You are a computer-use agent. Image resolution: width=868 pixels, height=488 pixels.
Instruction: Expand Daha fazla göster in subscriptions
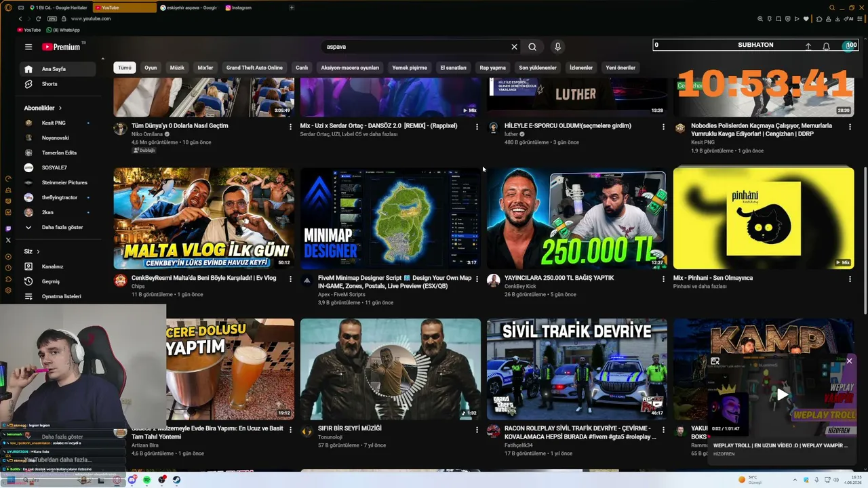click(62, 227)
